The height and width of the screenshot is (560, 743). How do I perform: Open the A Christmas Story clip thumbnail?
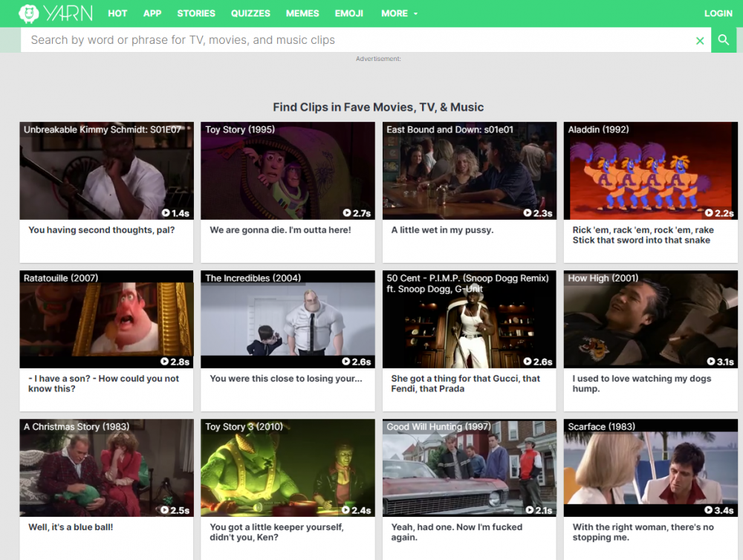106,468
